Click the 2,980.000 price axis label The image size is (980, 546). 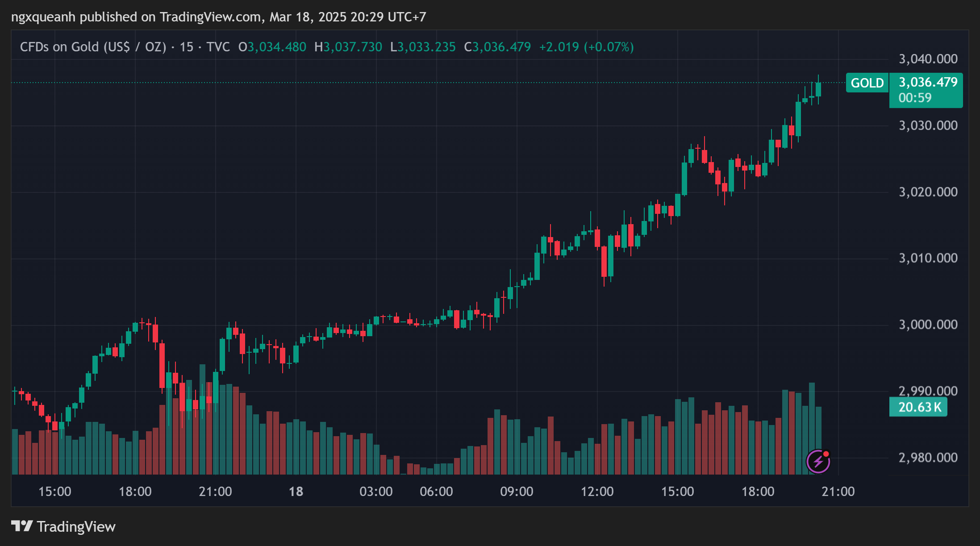[x=928, y=458]
